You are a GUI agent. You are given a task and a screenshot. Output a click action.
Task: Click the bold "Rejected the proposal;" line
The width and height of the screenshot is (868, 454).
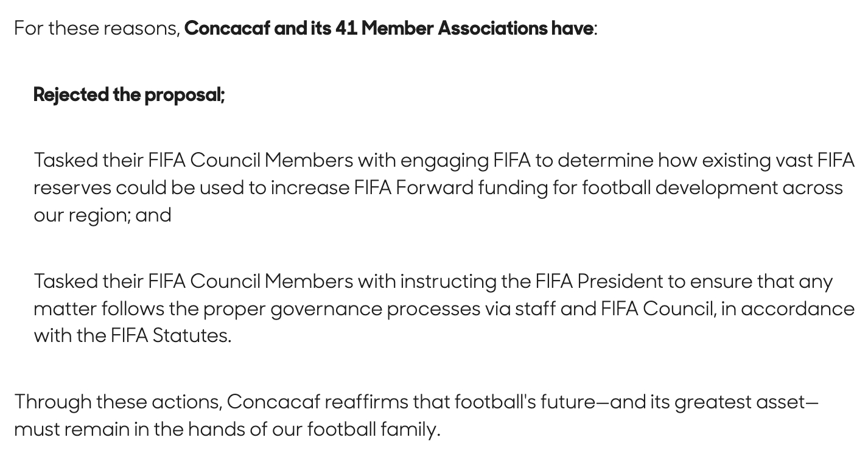[129, 95]
